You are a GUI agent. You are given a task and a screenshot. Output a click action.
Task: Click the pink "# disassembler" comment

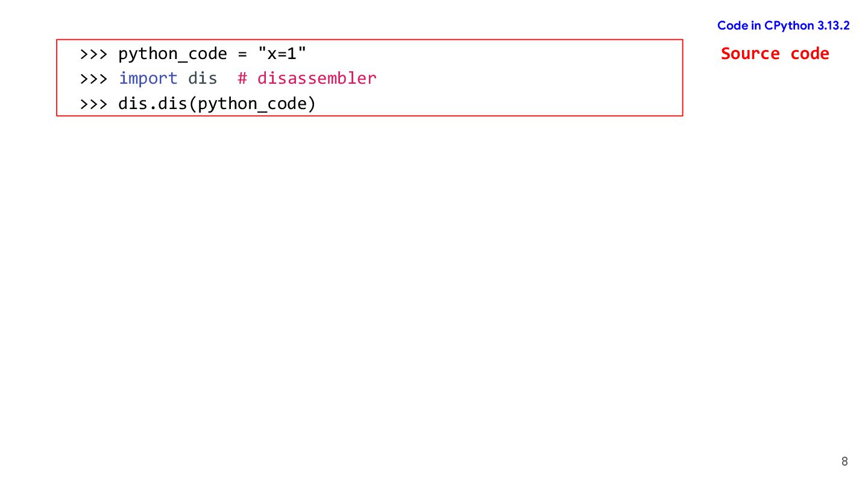[307, 78]
